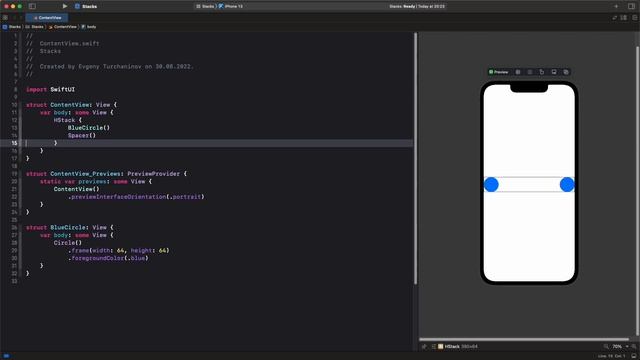Click 'static var previews: some View {' line
This screenshot has width=640, height=360.
pyautogui.click(x=96, y=181)
